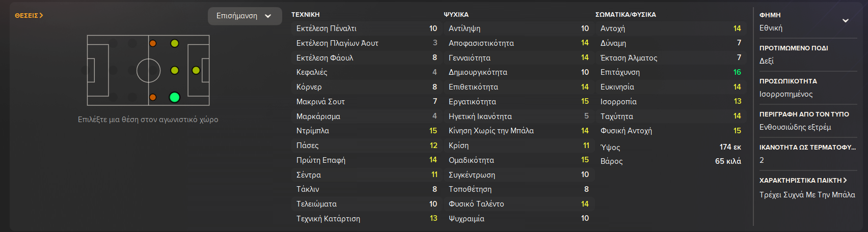Image resolution: width=868 pixels, height=232 pixels.
Task: Click the trait Τρέχει Συχνά Με Την Μπάλα
Action: 807,195
